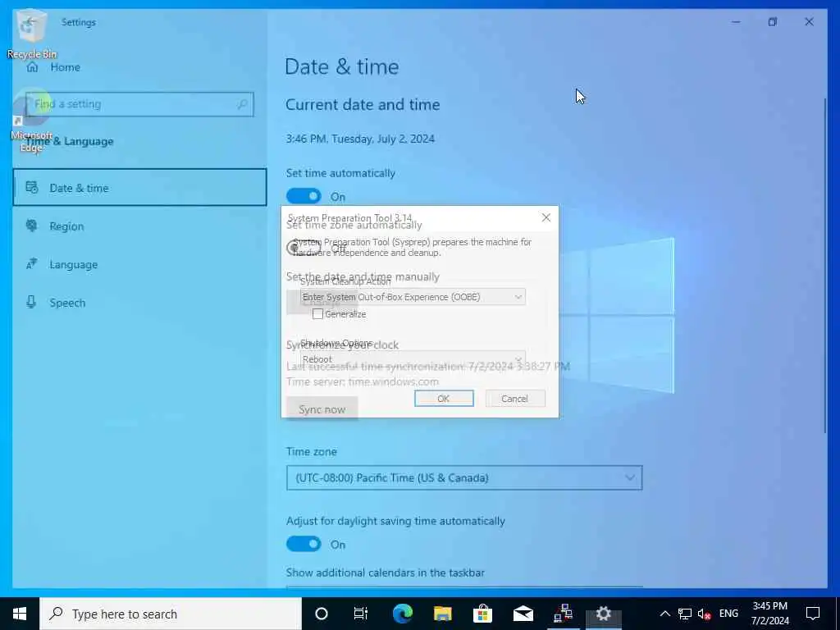Toggle Set time zone automatically switch
Screen dimensions: 840x630
(x=304, y=248)
